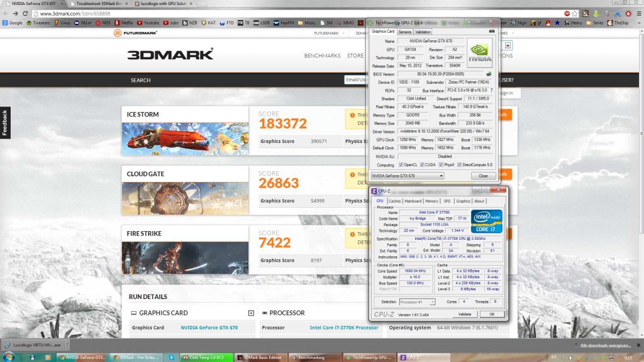Open the Processor #1 selection dropdown
The height and width of the screenshot is (362, 644).
pos(418,302)
